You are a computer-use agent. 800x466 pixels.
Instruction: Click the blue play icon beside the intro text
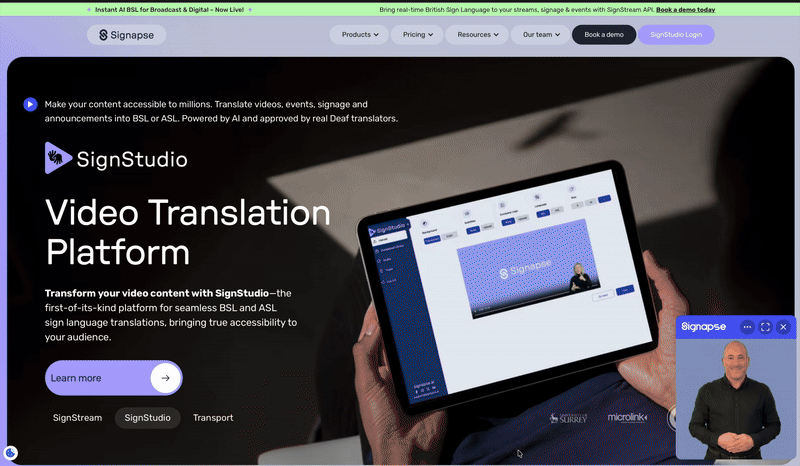click(x=31, y=104)
